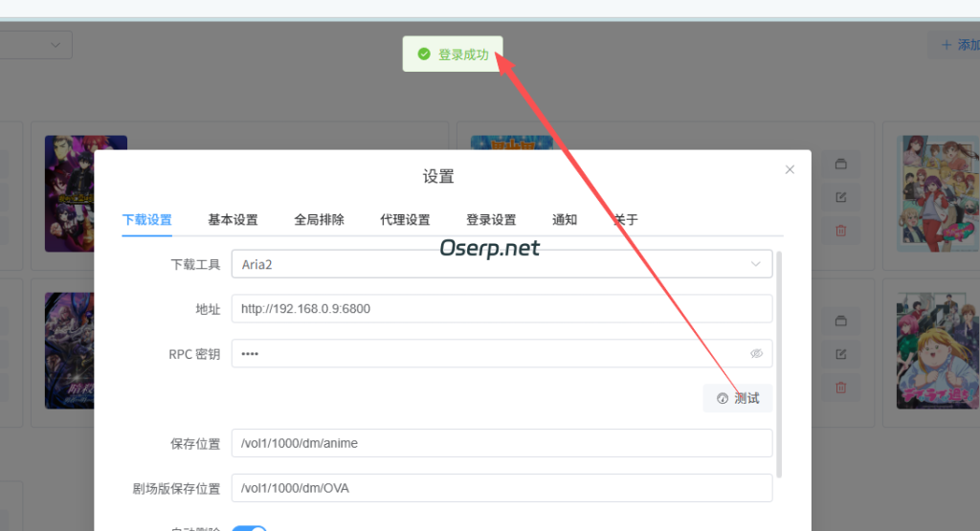Click the upper card's edit icon
The width and height of the screenshot is (980, 531).
[841, 197]
